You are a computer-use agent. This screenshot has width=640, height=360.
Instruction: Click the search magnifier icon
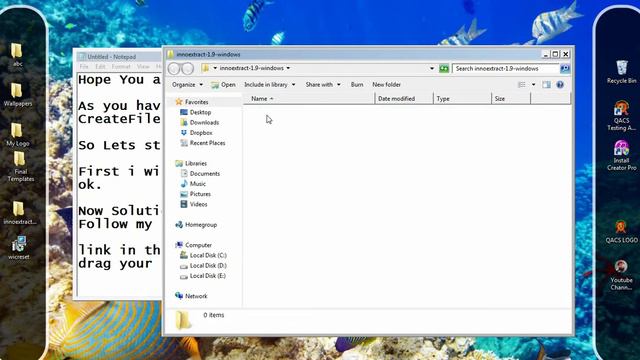tap(565, 69)
